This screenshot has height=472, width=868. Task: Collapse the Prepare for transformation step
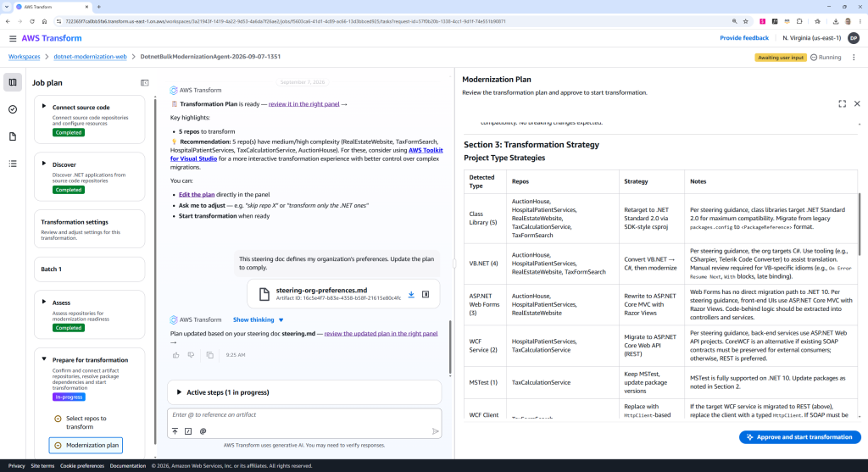coord(44,359)
